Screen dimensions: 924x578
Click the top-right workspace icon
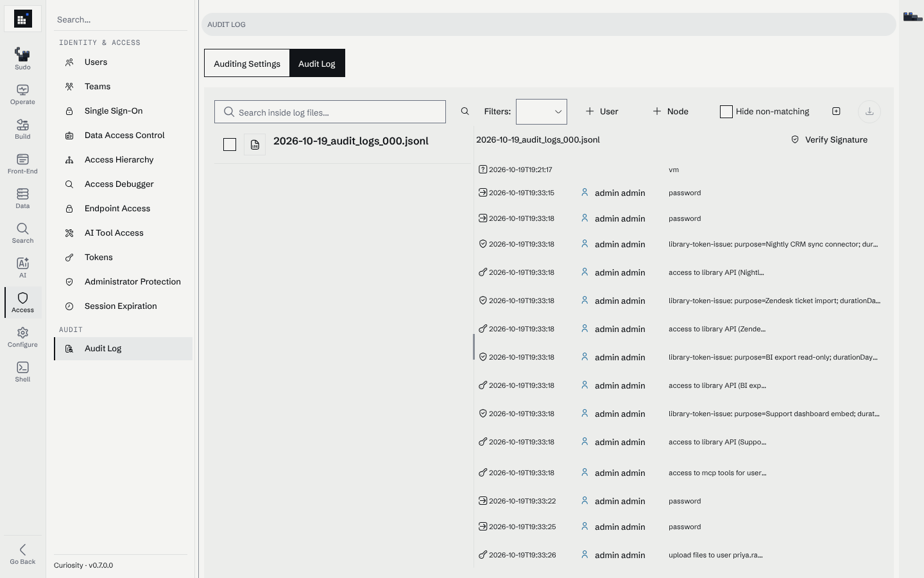click(912, 17)
